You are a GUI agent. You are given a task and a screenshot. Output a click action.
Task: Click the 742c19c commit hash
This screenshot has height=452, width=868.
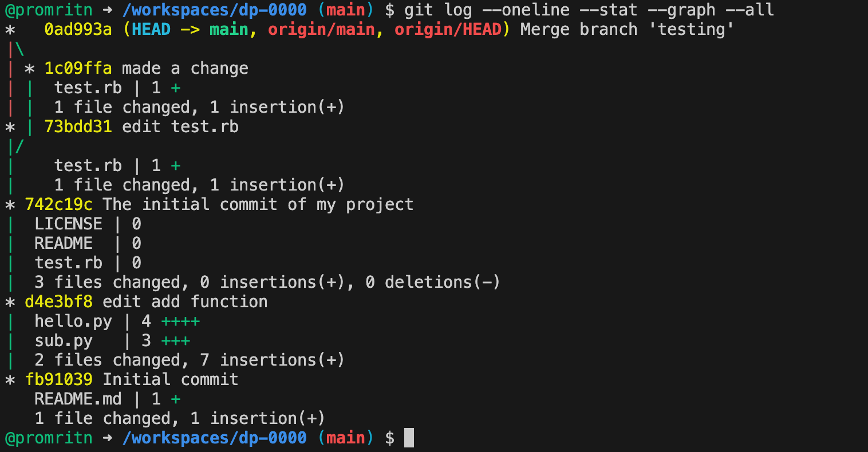[58, 204]
